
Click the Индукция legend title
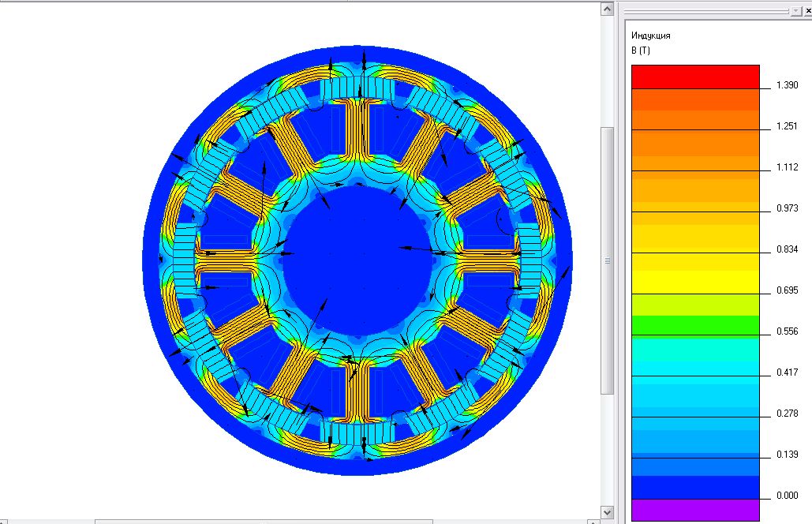[x=651, y=36]
